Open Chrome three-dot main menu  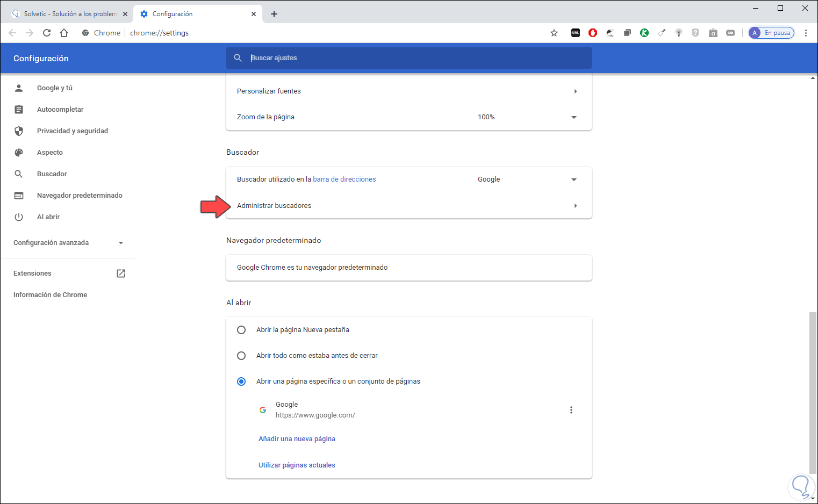(x=806, y=33)
